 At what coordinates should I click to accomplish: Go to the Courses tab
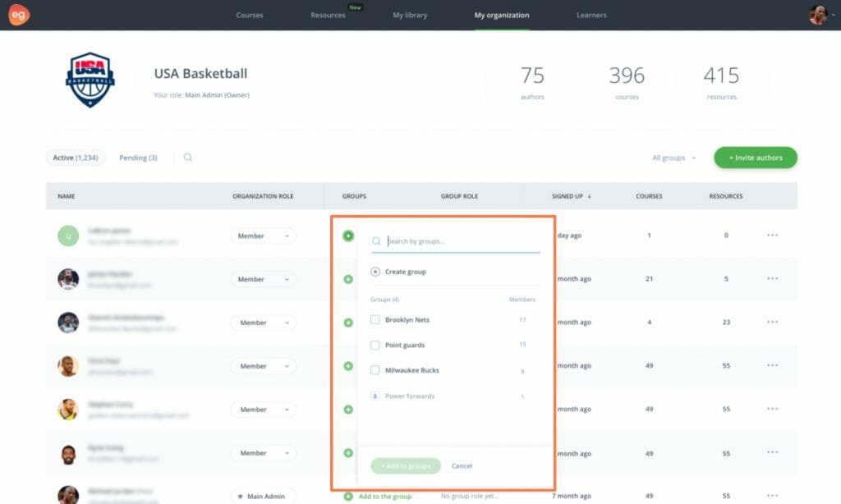coord(250,15)
